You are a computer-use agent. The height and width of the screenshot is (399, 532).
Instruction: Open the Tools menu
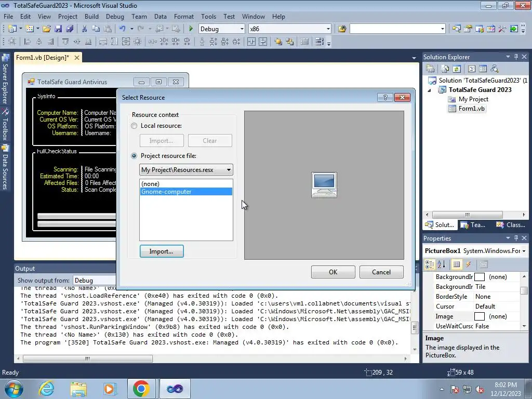coord(208,17)
